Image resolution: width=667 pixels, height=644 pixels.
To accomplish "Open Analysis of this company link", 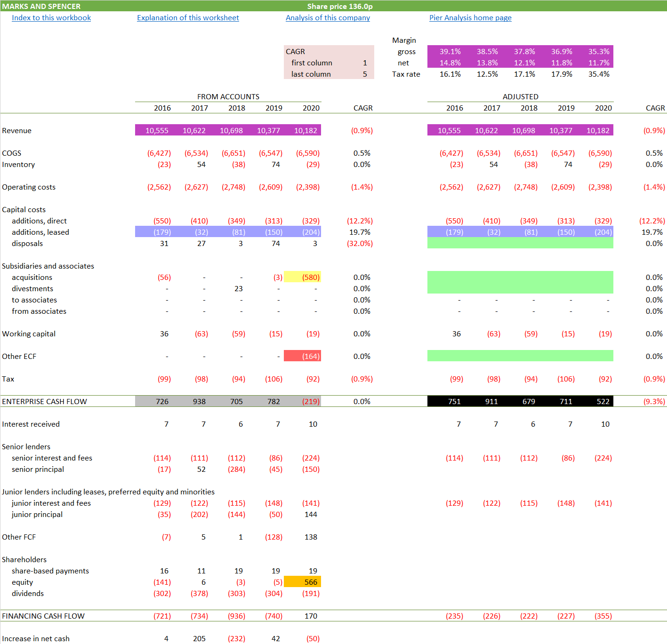I will (x=328, y=18).
